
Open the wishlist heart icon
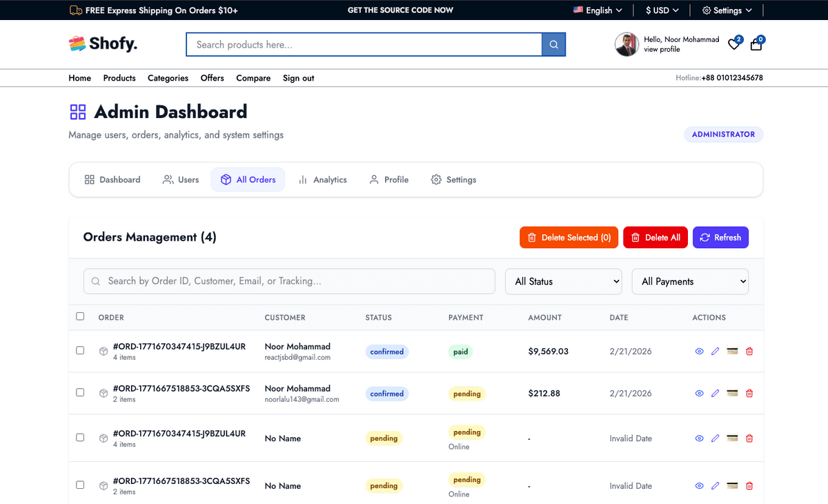734,45
